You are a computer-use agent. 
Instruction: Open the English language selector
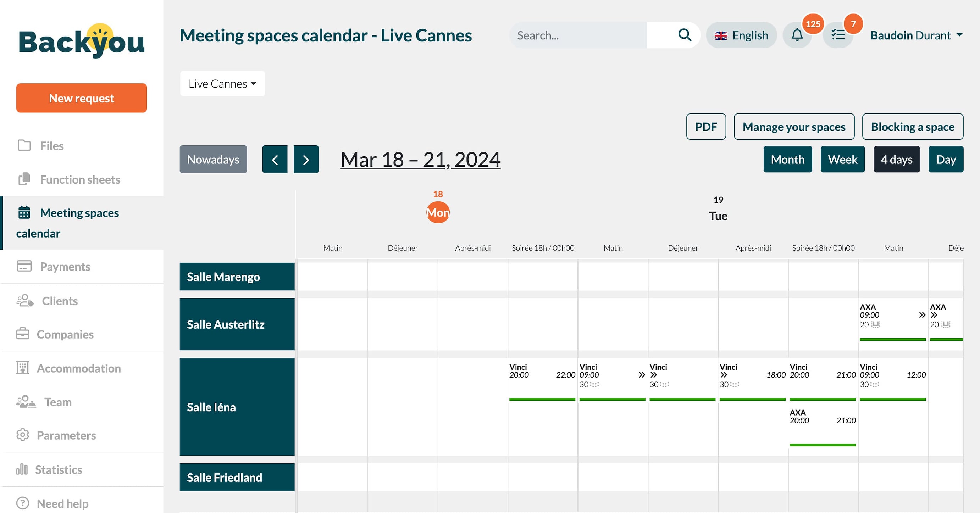(741, 35)
